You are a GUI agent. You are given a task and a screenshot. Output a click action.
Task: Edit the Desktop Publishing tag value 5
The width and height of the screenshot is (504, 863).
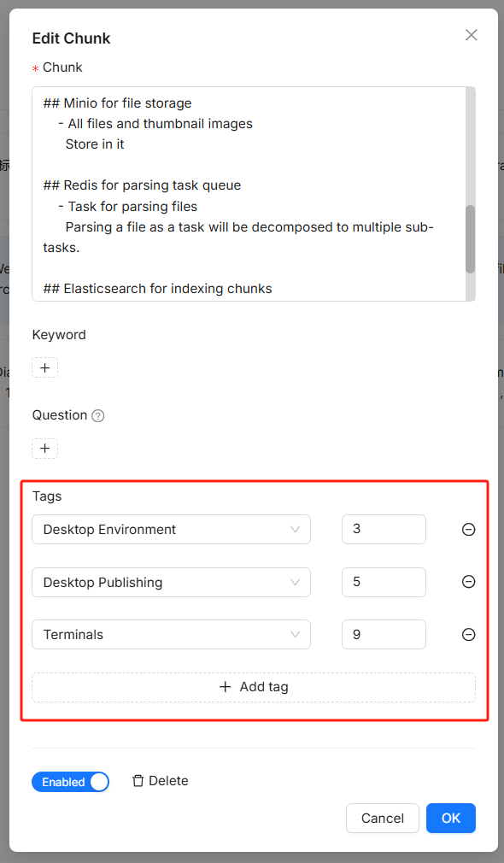tap(384, 582)
